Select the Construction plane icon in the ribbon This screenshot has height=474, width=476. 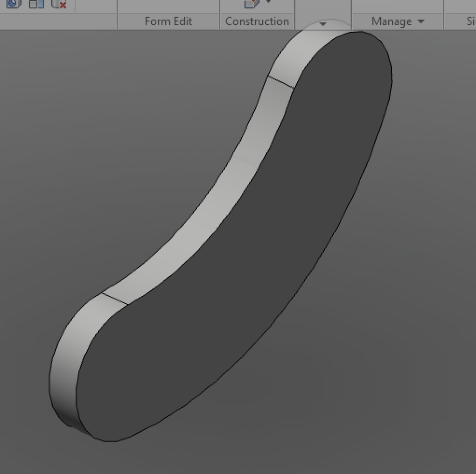(x=252, y=3)
